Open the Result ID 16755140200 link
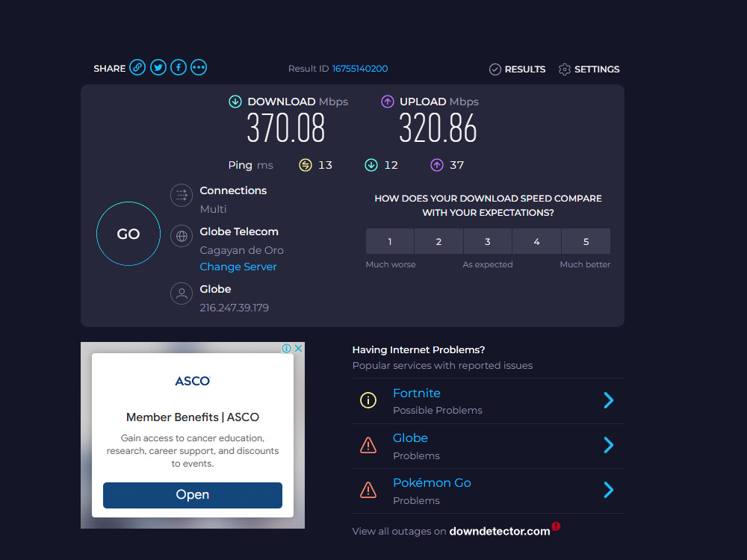The height and width of the screenshot is (560, 747). [x=359, y=68]
